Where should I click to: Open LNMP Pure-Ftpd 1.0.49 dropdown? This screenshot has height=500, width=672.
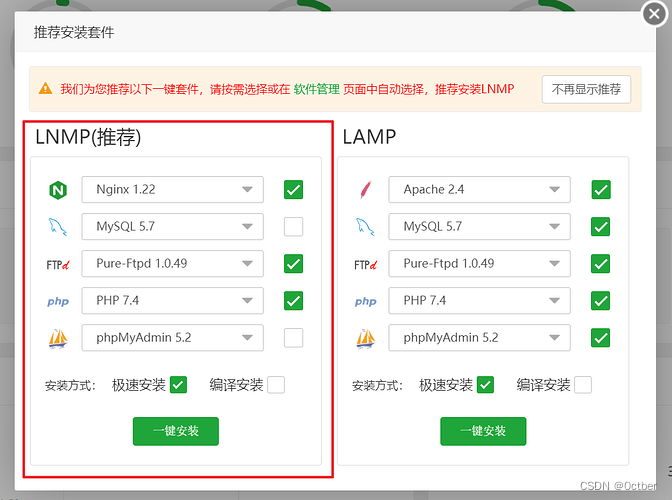click(x=173, y=263)
